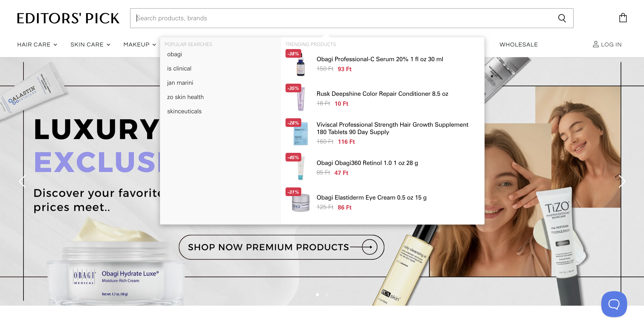Click the -38% discount badge

pos(293,54)
